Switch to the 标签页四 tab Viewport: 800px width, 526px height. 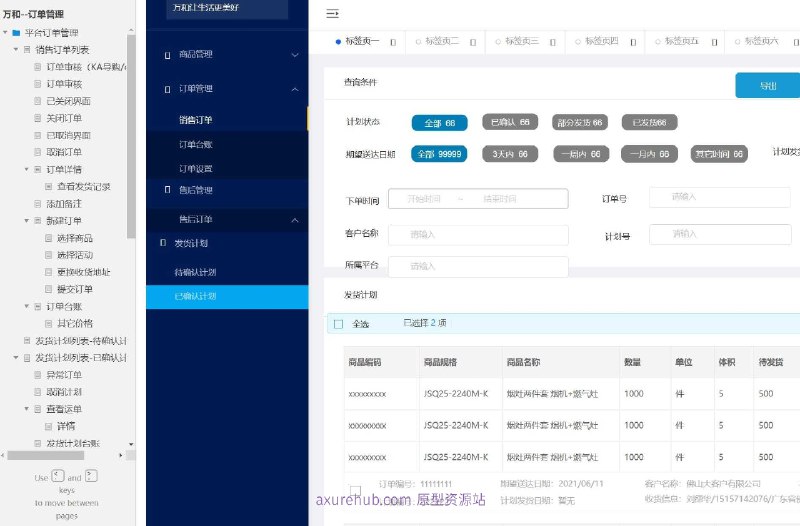[x=602, y=41]
